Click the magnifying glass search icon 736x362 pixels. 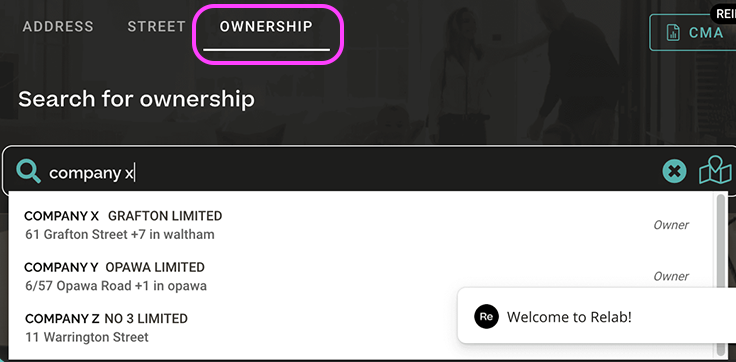click(x=29, y=171)
